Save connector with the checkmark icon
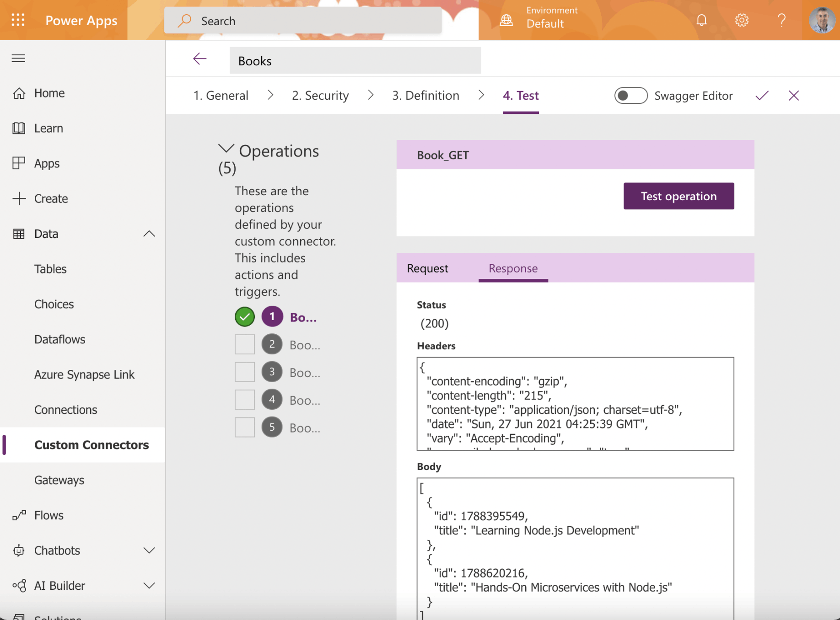This screenshot has height=620, width=840. tap(762, 95)
